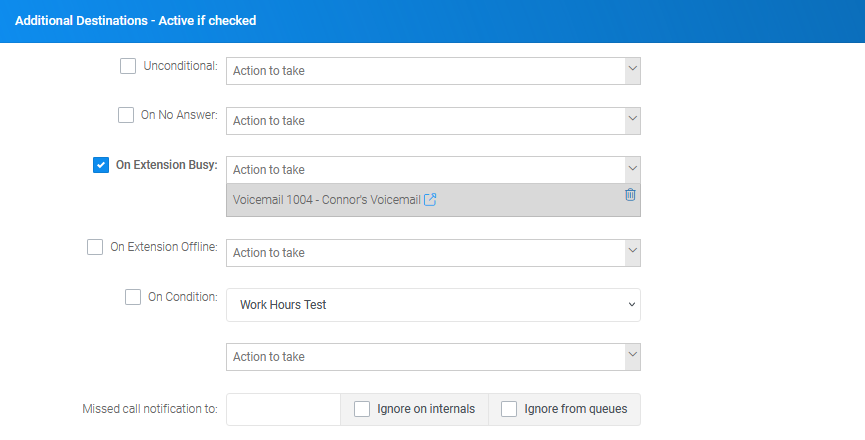Screen dimensions: 865x440
Task: Click the Additional Destinations panel header
Action: click(x=432, y=21)
